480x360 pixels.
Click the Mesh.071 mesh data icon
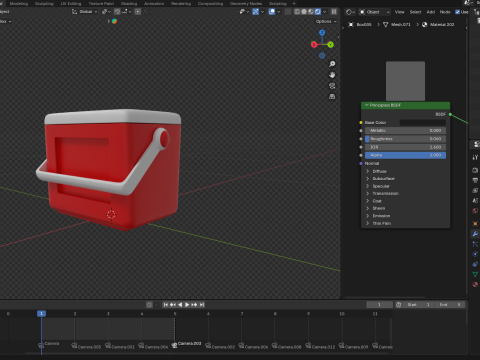pyautogui.click(x=386, y=25)
